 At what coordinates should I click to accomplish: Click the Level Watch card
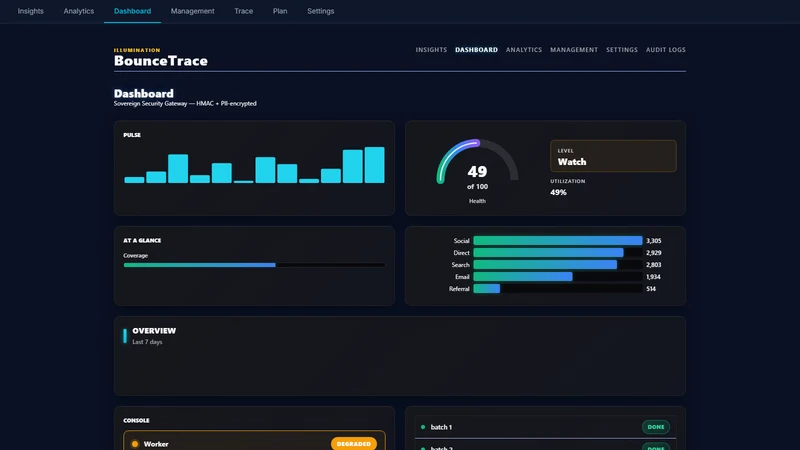(613, 156)
